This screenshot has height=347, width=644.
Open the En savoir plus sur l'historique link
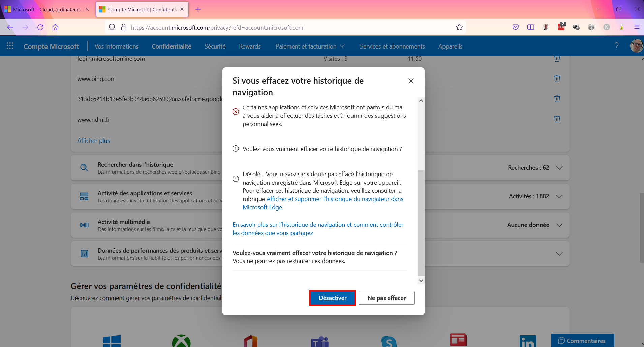pos(318,229)
